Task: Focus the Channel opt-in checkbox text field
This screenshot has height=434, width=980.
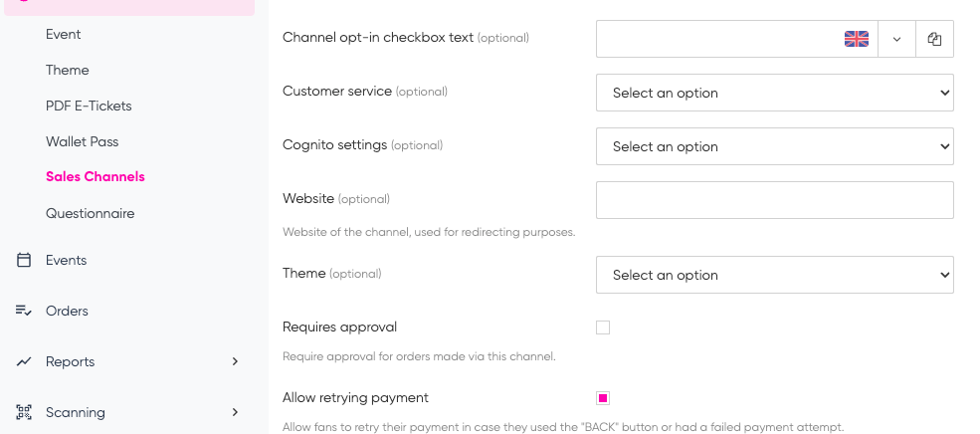Action: click(718, 39)
